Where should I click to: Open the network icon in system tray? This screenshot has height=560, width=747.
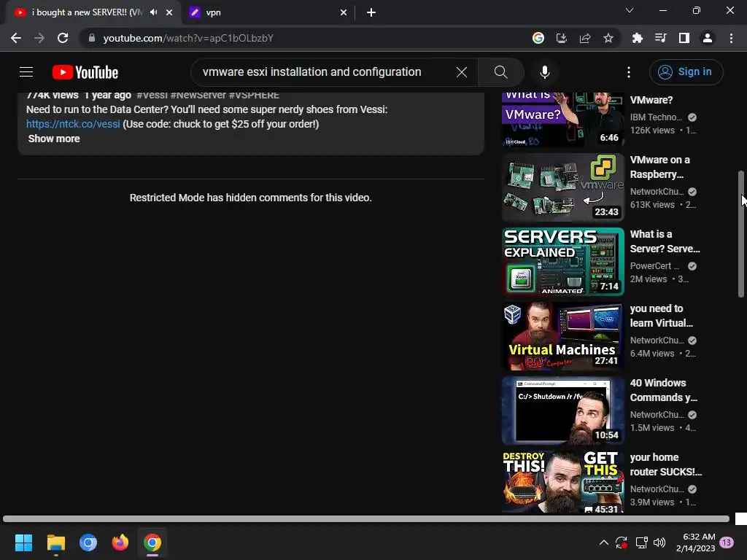pyautogui.click(x=641, y=542)
